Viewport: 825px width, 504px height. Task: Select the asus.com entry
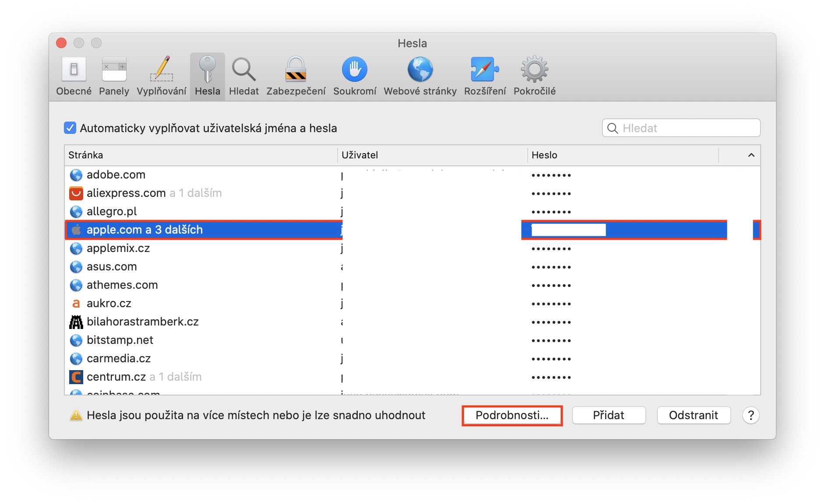click(x=412, y=267)
